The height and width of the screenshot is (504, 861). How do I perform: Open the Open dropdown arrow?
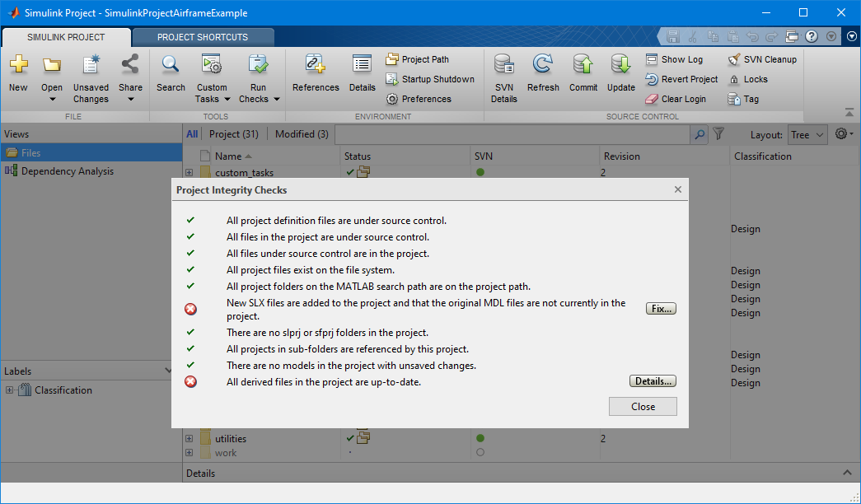pos(52,100)
